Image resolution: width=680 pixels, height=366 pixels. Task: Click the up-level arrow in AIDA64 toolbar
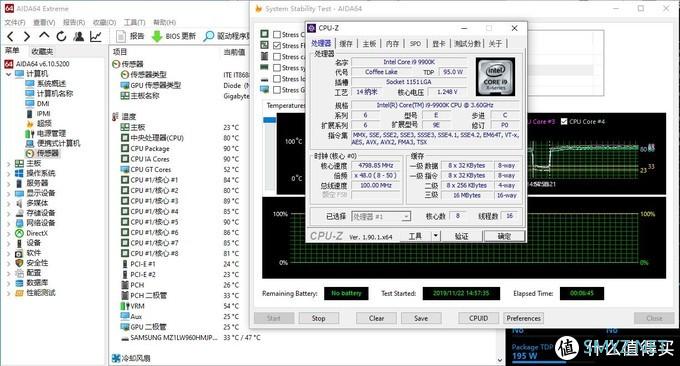(x=44, y=36)
